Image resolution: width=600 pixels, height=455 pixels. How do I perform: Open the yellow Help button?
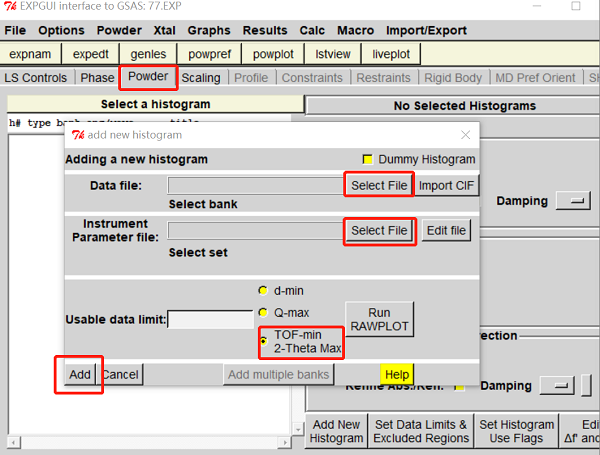[397, 375]
